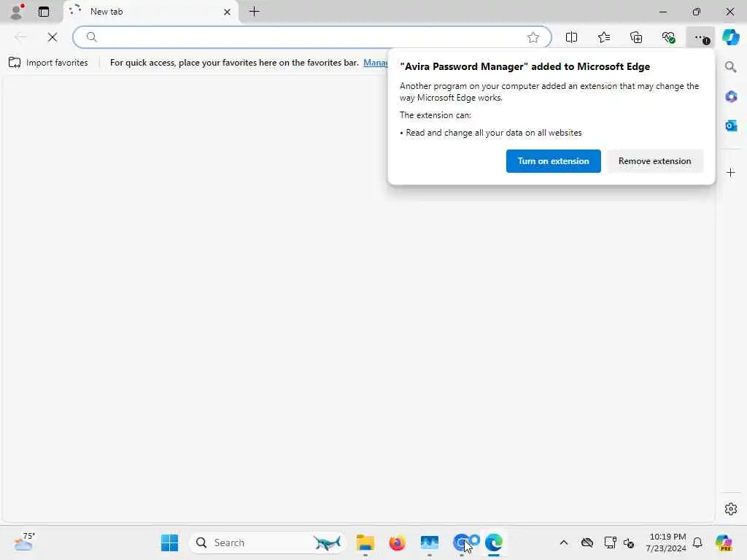Click Remove extension button

(654, 161)
